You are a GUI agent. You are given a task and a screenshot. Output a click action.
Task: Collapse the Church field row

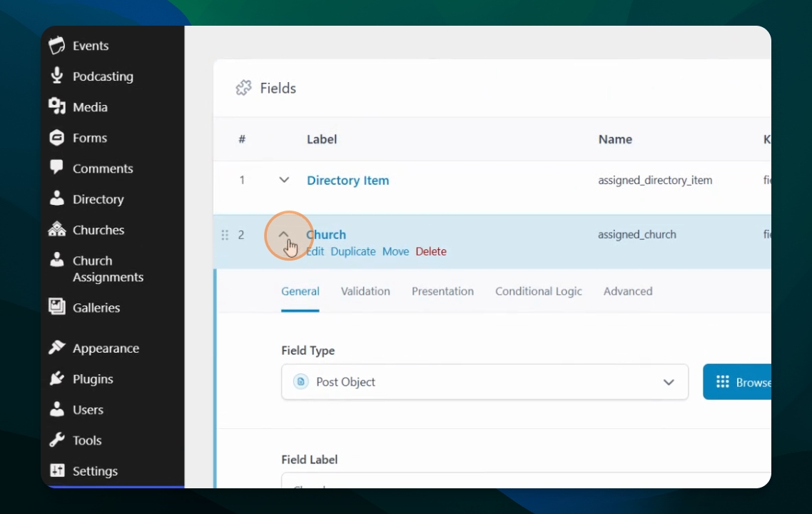point(283,234)
